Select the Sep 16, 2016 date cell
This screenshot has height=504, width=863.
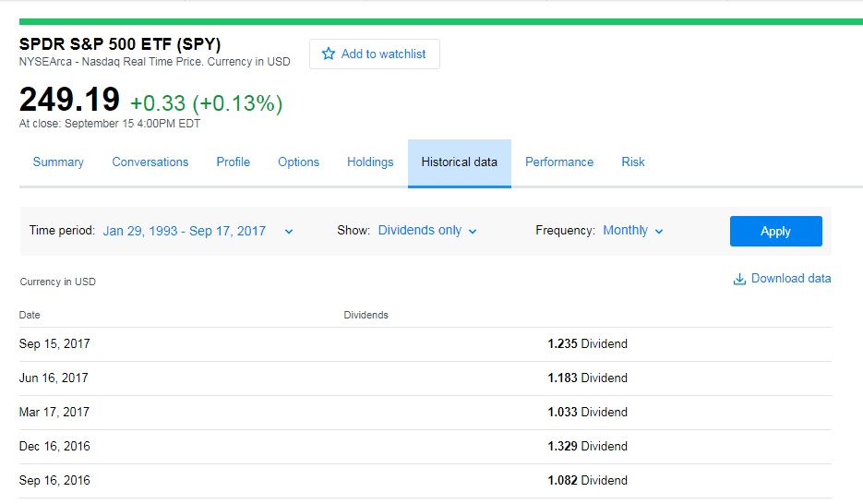coord(54,480)
